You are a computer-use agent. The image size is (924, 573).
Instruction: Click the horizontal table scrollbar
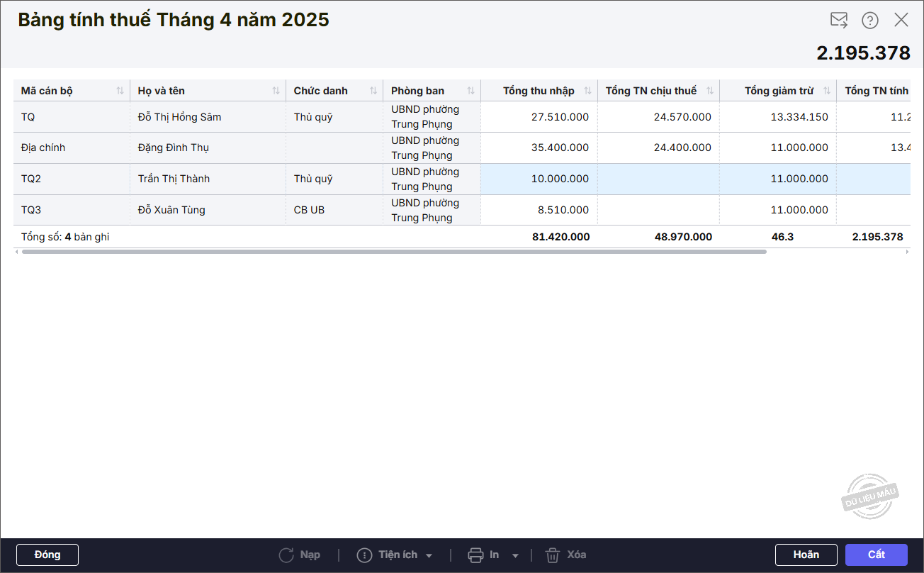click(x=394, y=252)
